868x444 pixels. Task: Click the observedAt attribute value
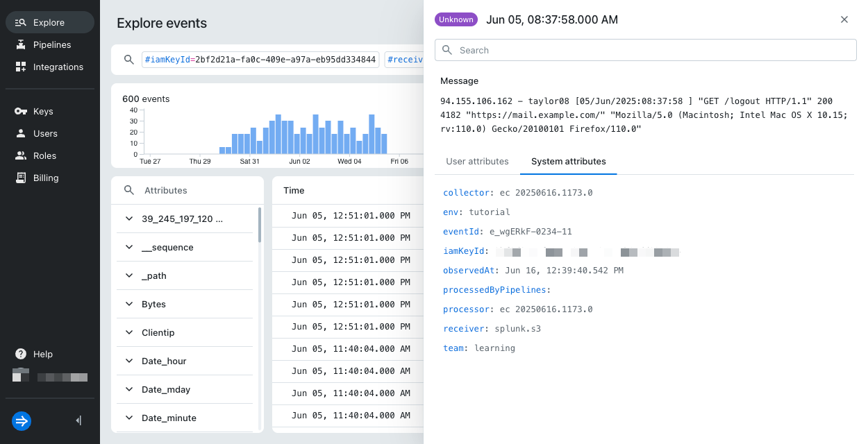coord(565,270)
